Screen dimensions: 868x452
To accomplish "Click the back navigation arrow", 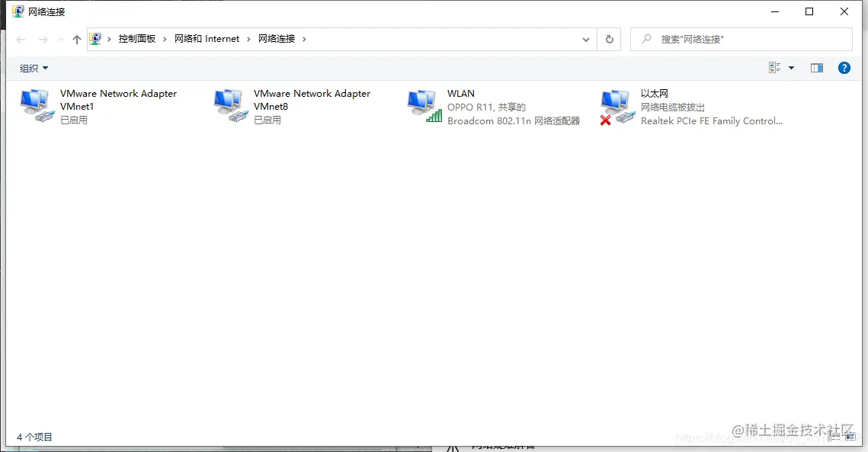I will [x=21, y=38].
